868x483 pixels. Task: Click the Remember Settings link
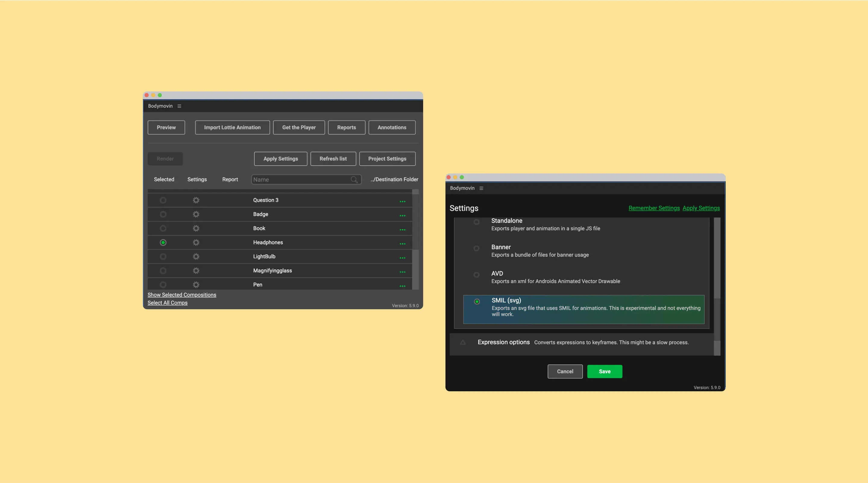tap(654, 208)
